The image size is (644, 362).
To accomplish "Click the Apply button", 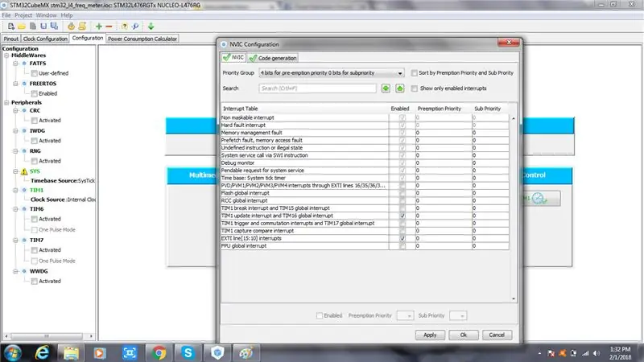I will pyautogui.click(x=430, y=335).
